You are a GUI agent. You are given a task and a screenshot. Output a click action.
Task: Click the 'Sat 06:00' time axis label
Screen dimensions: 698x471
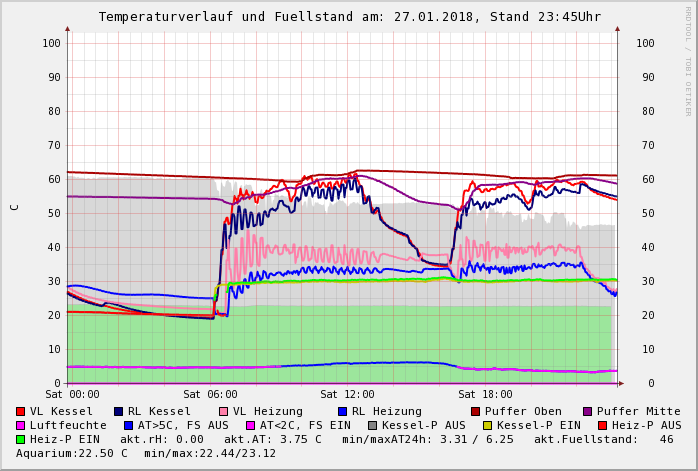(x=210, y=395)
